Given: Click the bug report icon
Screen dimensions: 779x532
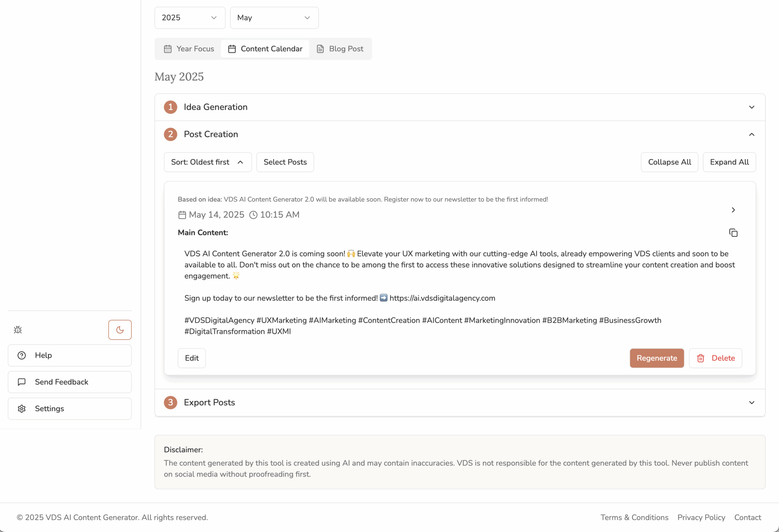Looking at the screenshot, I should point(18,330).
